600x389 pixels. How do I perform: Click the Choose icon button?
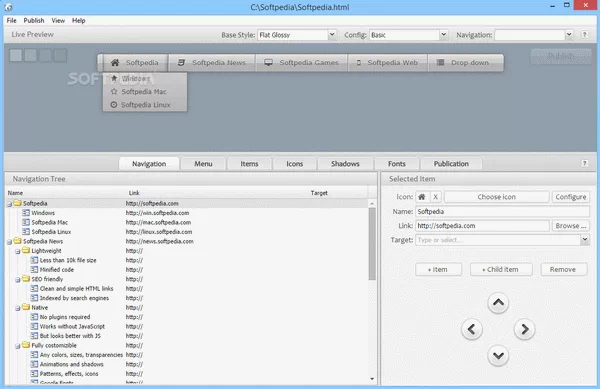click(496, 197)
